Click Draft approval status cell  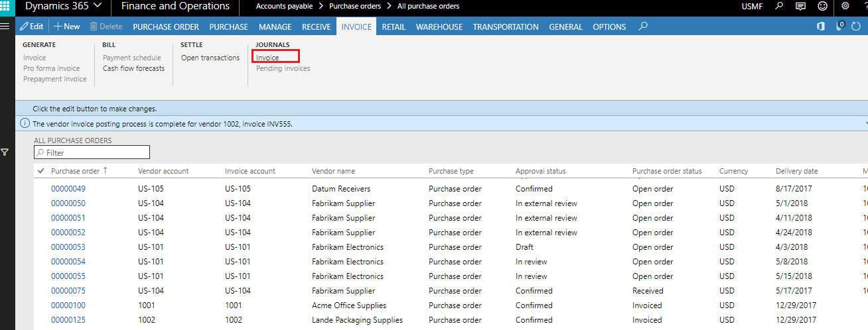524,247
